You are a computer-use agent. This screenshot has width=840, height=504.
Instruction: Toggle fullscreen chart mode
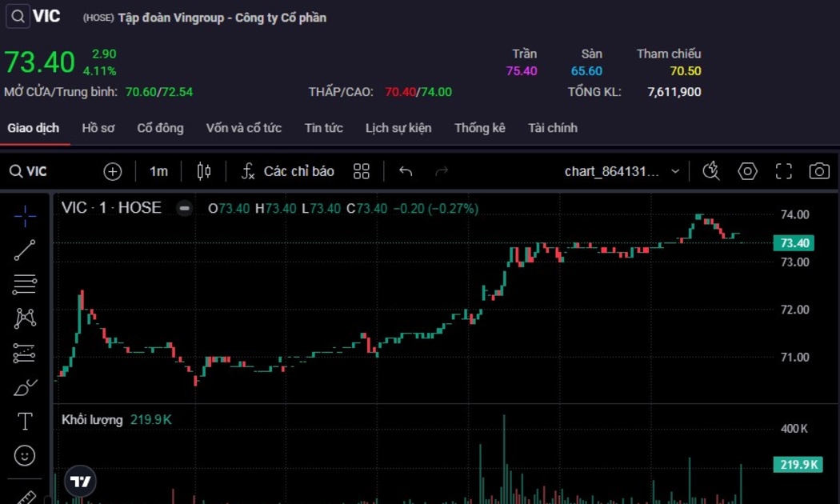[x=783, y=171]
